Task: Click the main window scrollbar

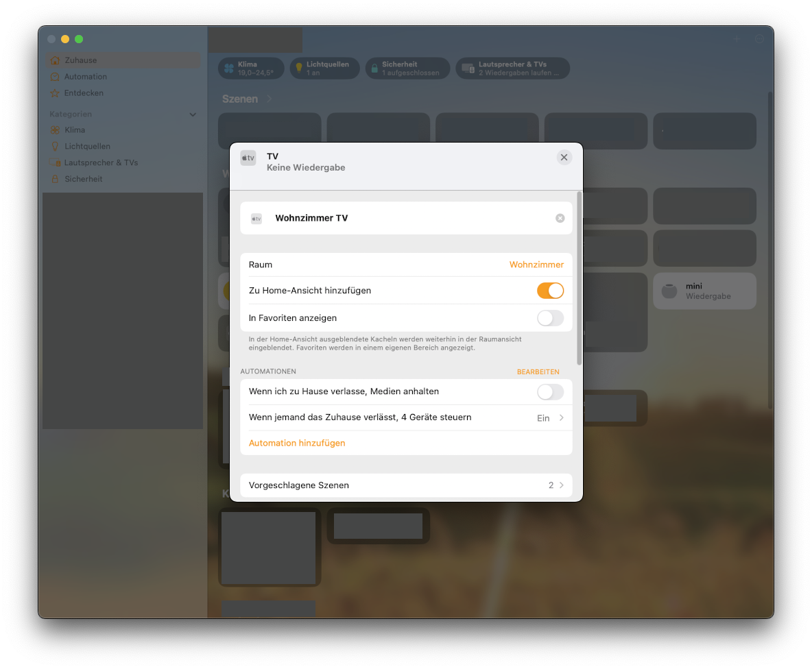Action: click(x=770, y=251)
